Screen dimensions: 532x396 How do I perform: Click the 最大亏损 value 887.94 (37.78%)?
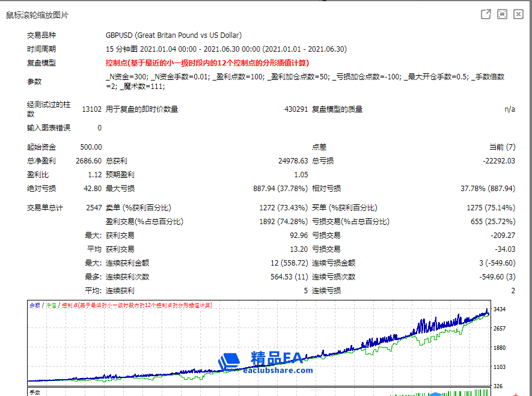click(x=280, y=189)
